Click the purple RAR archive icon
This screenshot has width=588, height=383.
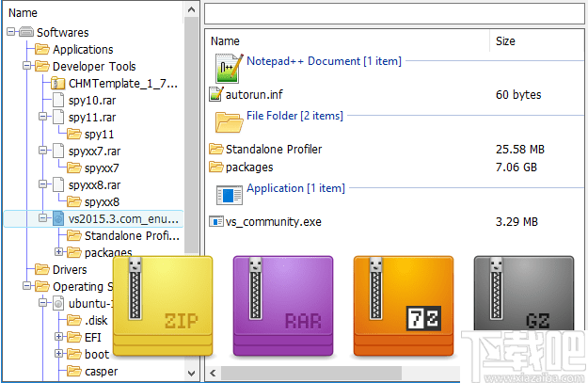283,306
